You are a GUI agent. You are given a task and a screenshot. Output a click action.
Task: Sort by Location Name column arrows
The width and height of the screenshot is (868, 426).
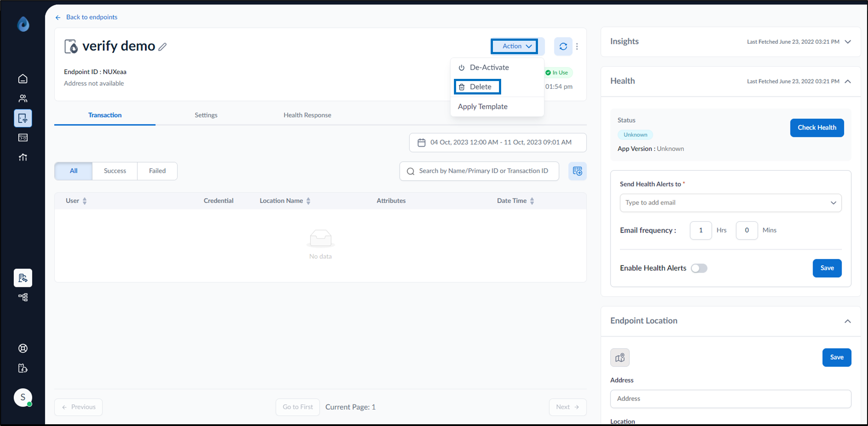(308, 201)
